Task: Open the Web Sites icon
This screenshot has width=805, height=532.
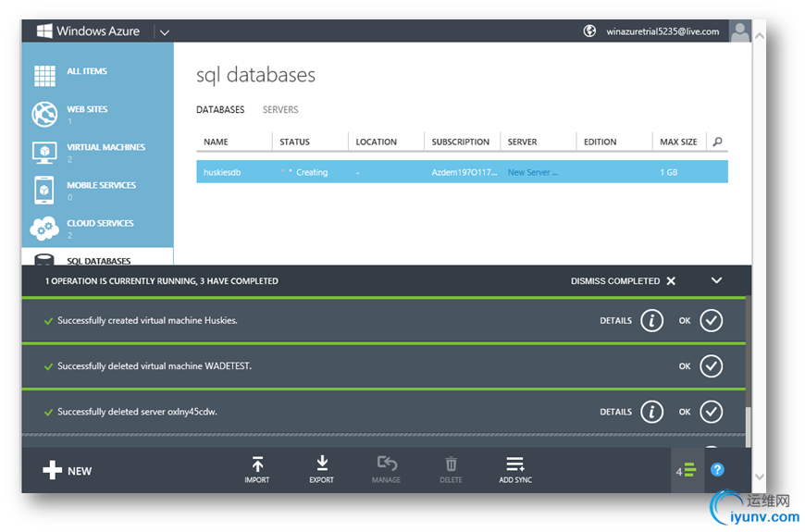Action: pos(44,114)
